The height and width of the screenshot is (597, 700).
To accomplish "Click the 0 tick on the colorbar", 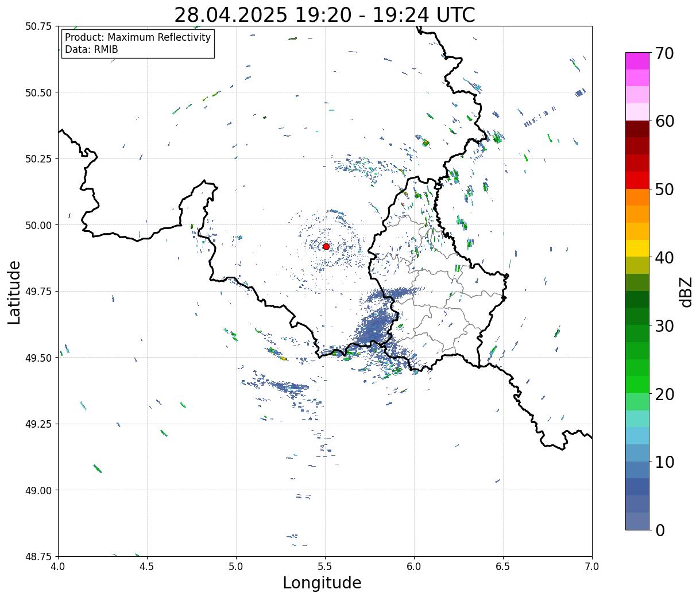I will (660, 530).
